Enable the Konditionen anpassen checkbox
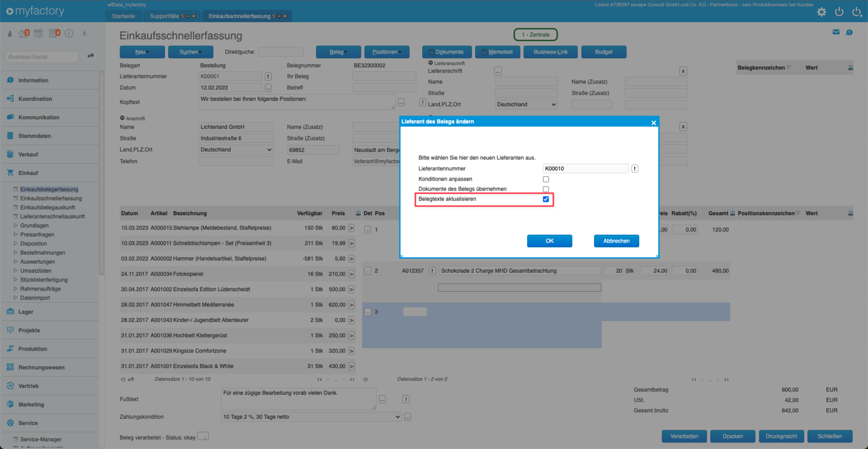868x449 pixels. 546,179
